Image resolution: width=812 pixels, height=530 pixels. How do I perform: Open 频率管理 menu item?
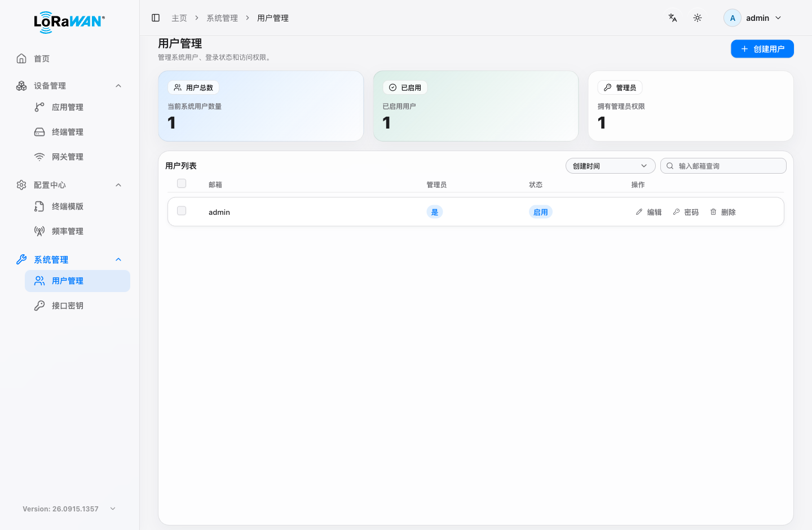click(77, 231)
